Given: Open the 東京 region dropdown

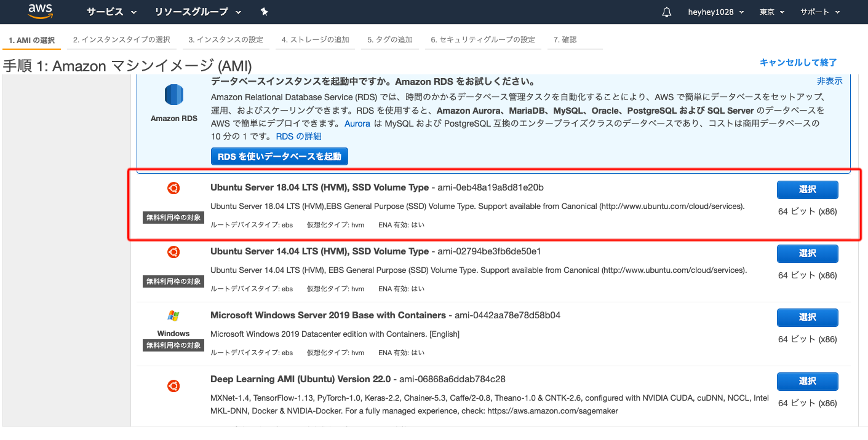Looking at the screenshot, I should pos(772,12).
